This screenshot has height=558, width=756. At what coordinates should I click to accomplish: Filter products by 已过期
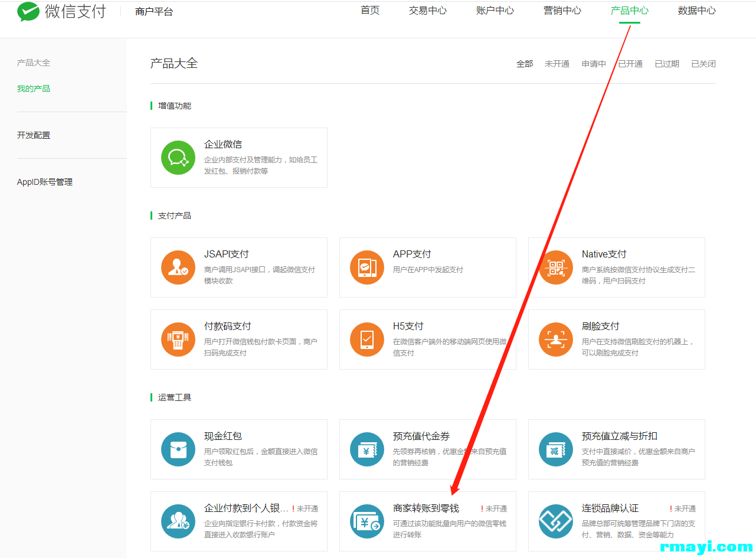(667, 64)
